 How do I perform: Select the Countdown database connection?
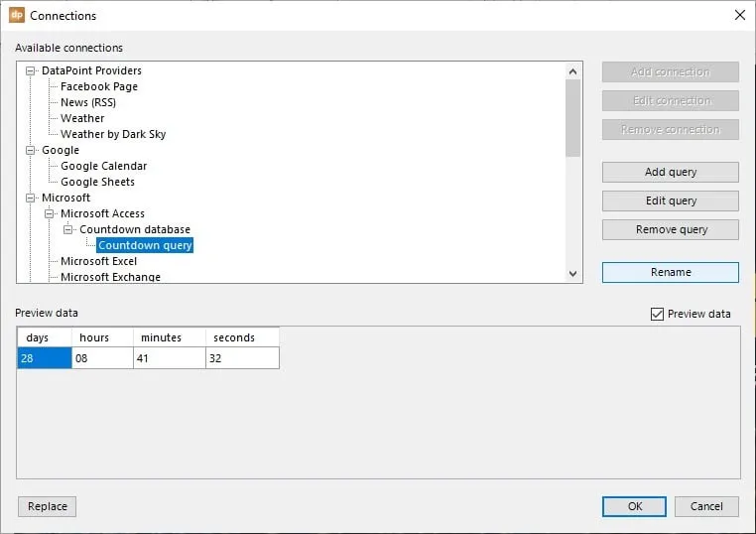(135, 229)
